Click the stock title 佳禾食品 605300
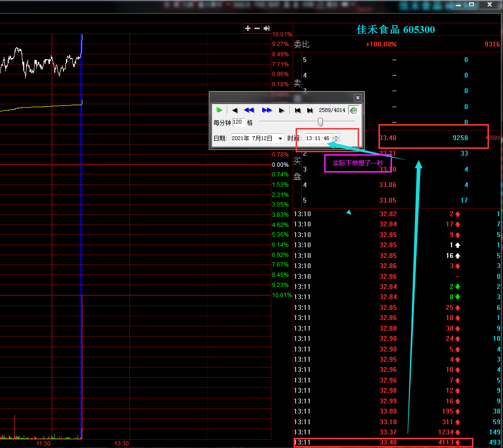The image size is (503, 448). click(395, 30)
